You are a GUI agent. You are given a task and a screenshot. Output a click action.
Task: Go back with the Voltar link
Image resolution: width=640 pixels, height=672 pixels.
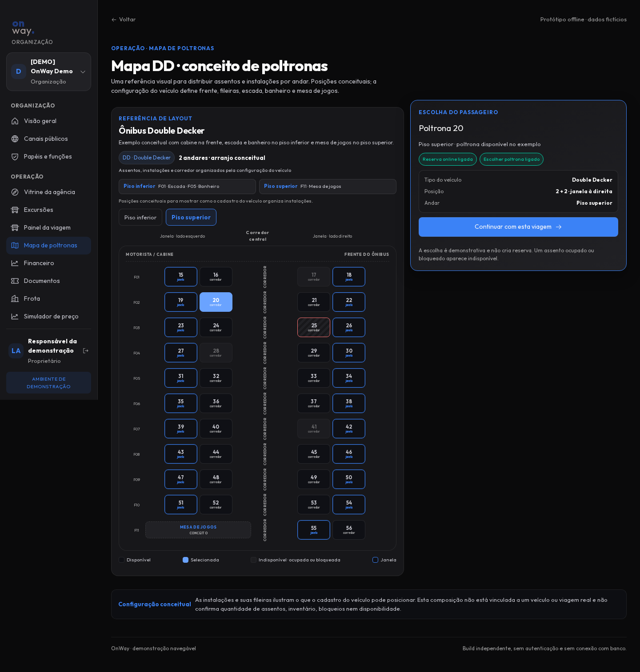(x=124, y=20)
